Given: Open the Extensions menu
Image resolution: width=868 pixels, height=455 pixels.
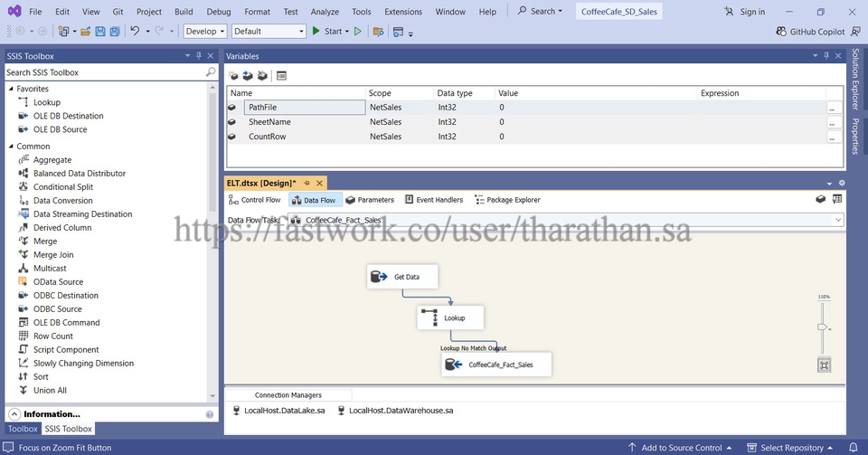Looking at the screenshot, I should [402, 12].
